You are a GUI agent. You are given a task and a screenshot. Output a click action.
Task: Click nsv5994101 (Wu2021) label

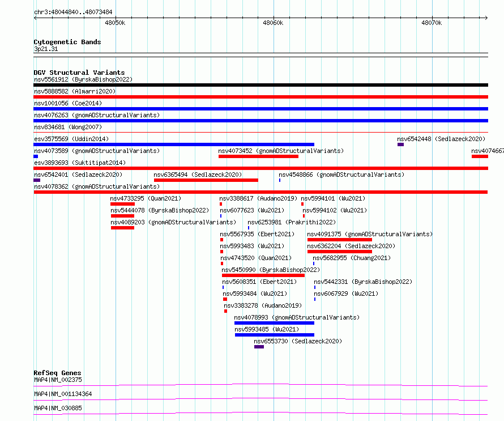click(x=333, y=198)
